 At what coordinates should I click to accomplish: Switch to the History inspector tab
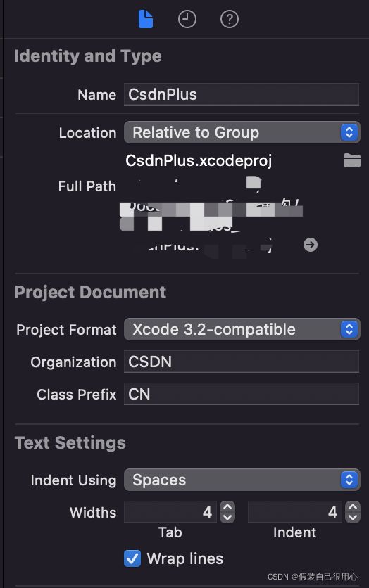tap(187, 19)
